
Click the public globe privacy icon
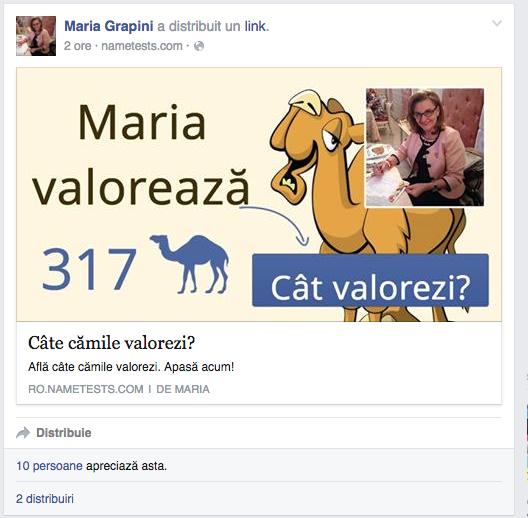coord(199,46)
